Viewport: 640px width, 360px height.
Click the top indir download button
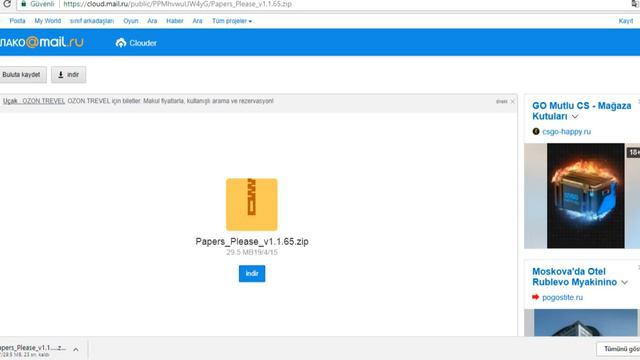coord(69,75)
